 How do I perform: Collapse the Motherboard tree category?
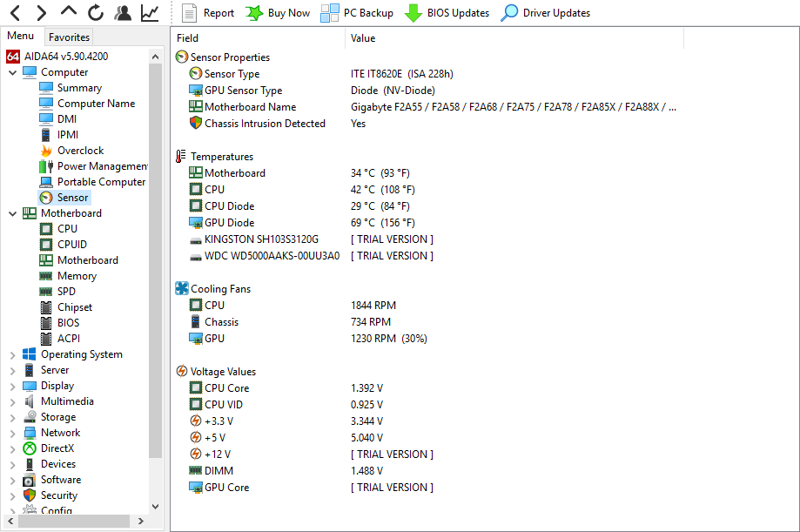pos(13,213)
